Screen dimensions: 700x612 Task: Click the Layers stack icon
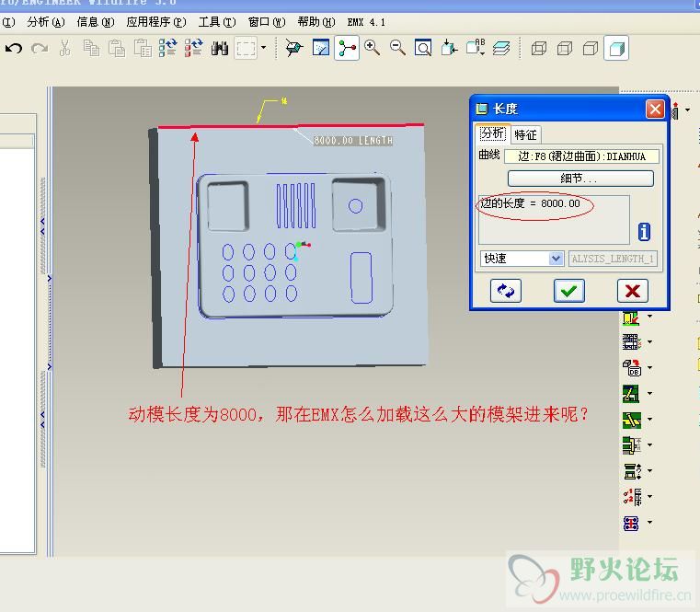[x=501, y=48]
